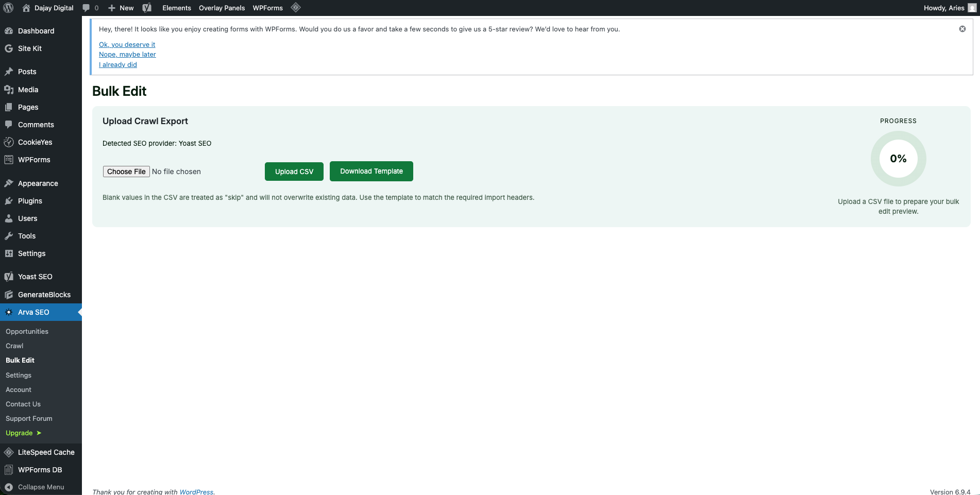
Task: Select the Appearance paintbrush icon
Action: pyautogui.click(x=9, y=183)
